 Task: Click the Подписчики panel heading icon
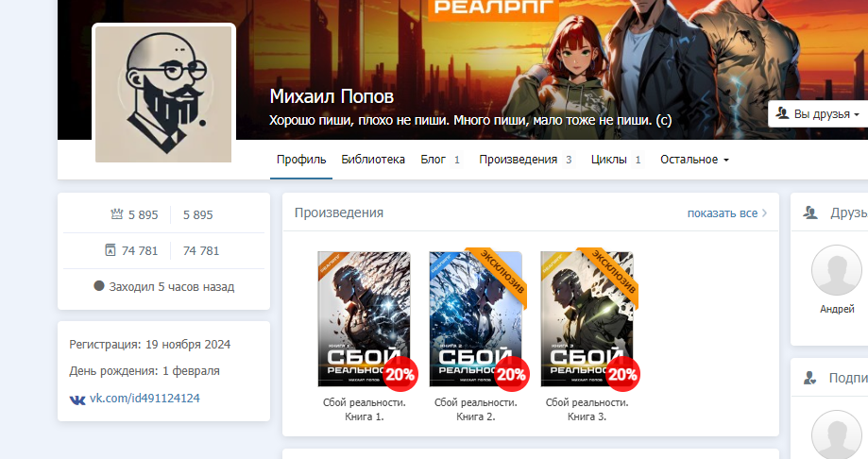pos(809,378)
